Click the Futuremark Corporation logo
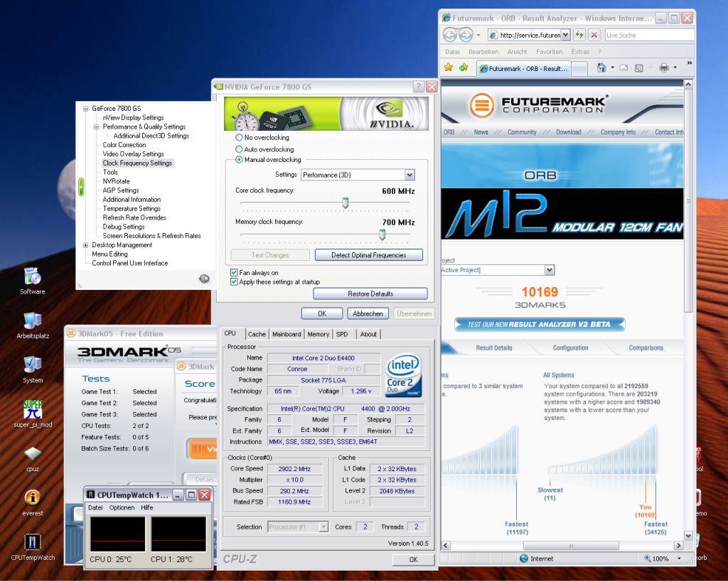The image size is (728, 582). (x=538, y=105)
